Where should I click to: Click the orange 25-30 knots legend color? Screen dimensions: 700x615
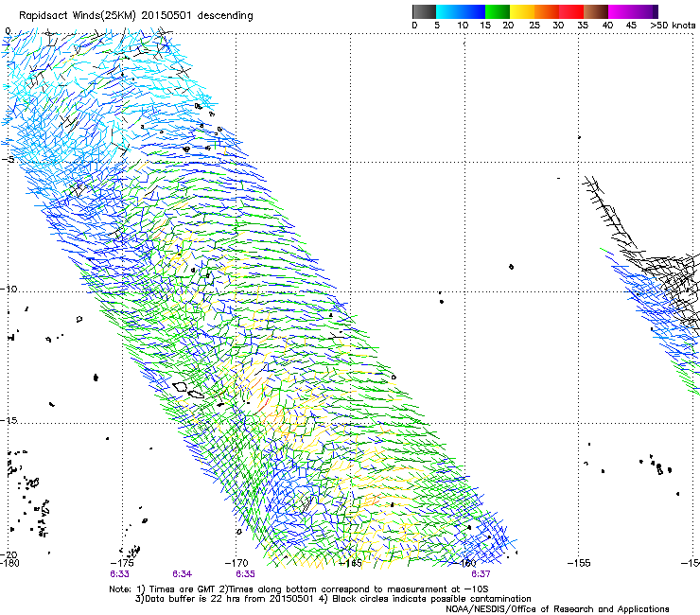[547, 11]
